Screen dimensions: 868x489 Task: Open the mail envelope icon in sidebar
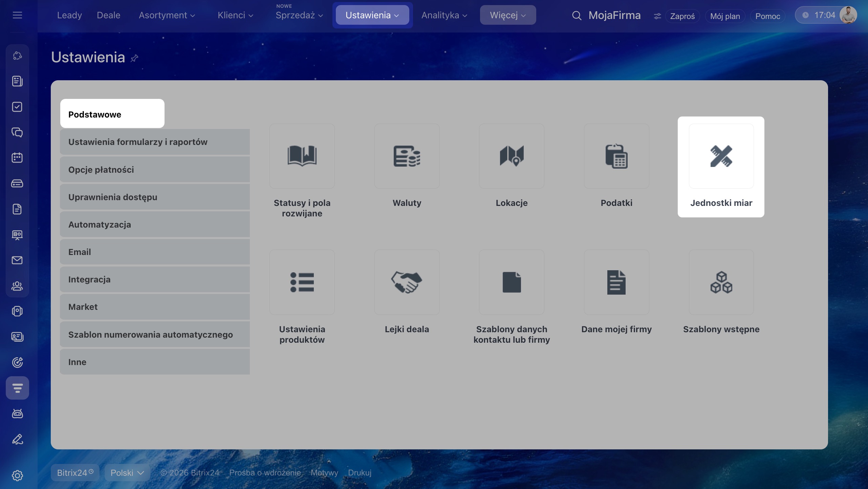pyautogui.click(x=17, y=260)
